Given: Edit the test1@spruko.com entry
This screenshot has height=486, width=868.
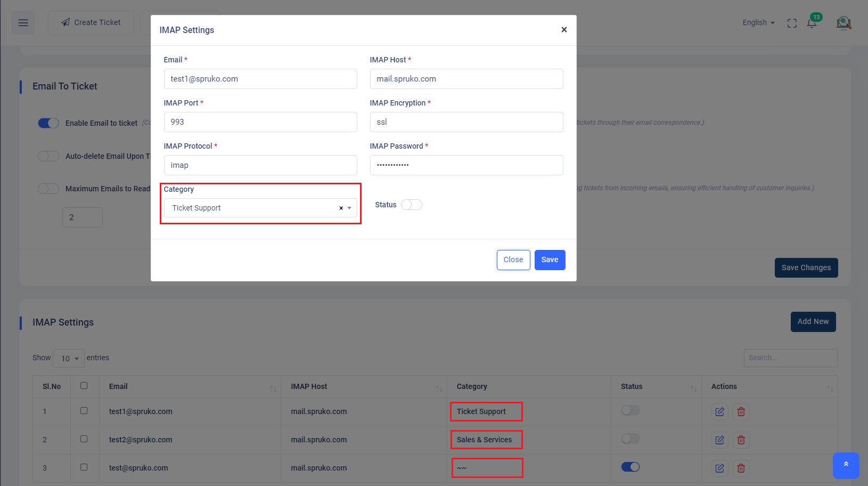Looking at the screenshot, I should (x=720, y=411).
